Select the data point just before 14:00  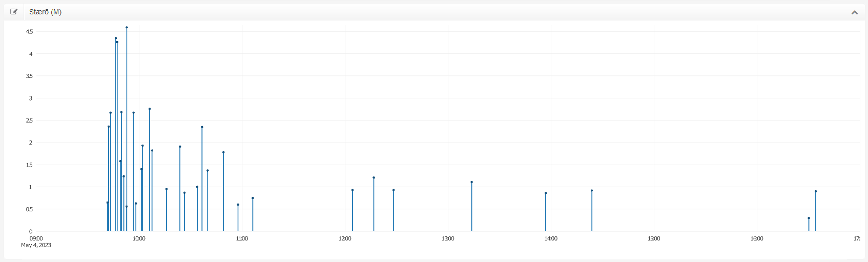click(546, 193)
